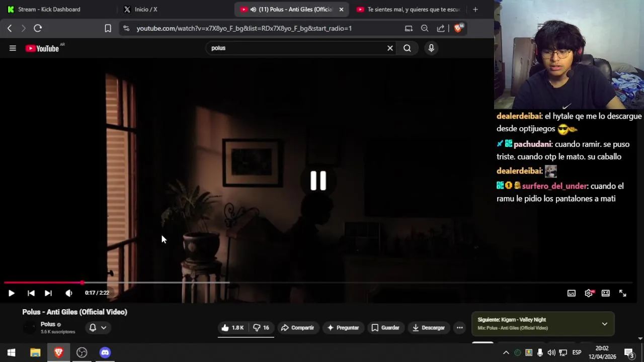The height and width of the screenshot is (362, 644).
Task: Run search with magnifier button
Action: 407,48
